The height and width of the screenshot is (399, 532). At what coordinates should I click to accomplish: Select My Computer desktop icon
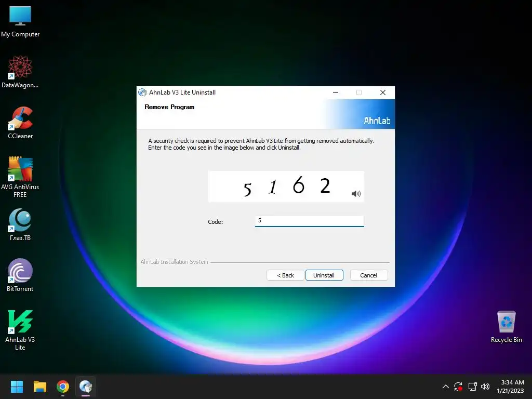click(x=20, y=21)
